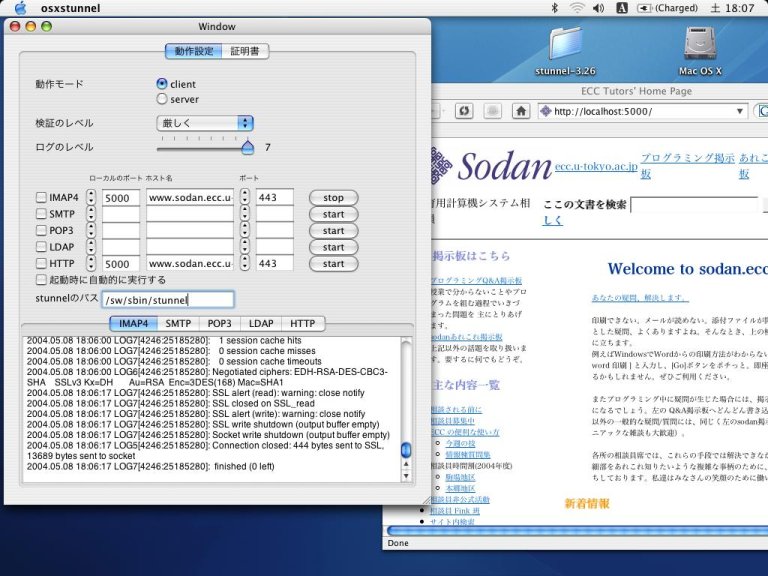Viewport: 768px width, 576px height.
Task: Click IMAP4 local port stepper
Action: click(x=91, y=197)
